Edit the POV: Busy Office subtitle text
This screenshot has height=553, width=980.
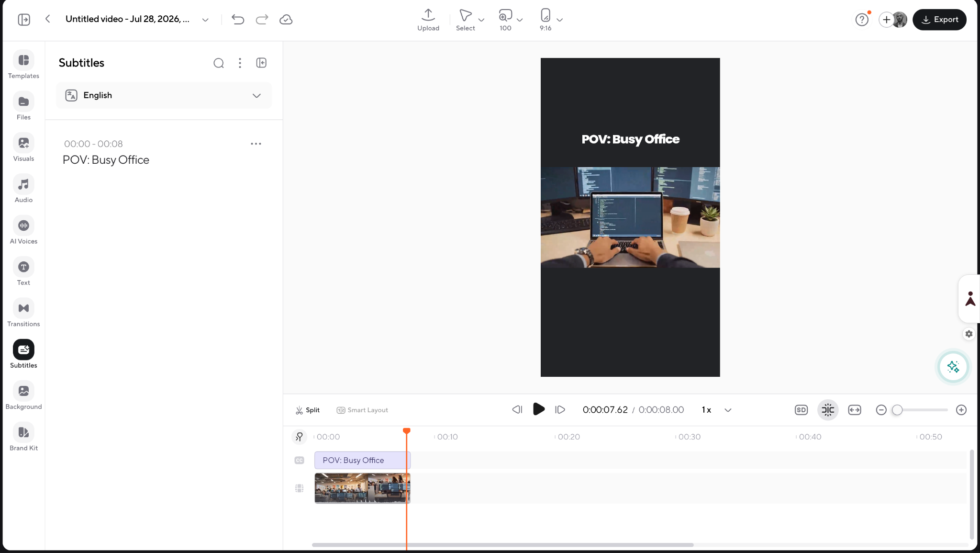coord(106,160)
